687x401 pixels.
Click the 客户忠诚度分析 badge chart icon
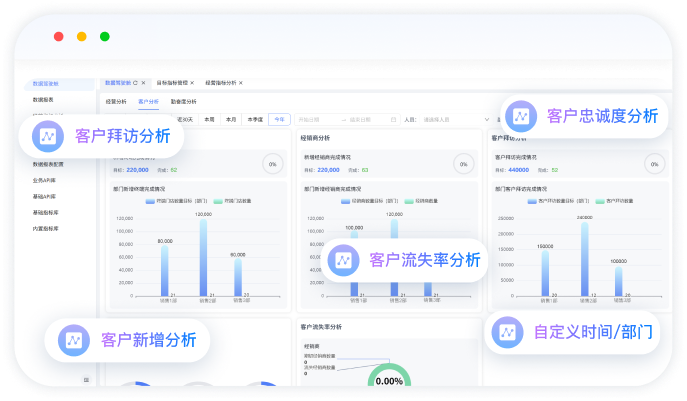[x=519, y=117]
